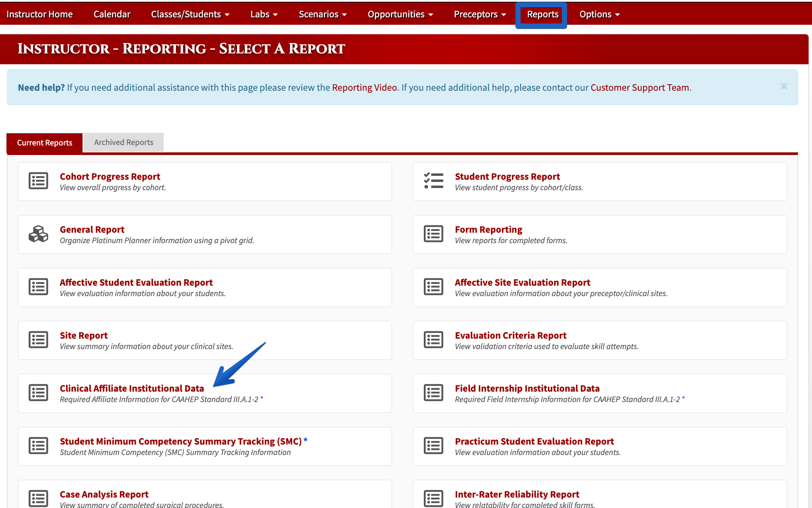Image resolution: width=812 pixels, height=508 pixels.
Task: Select the Current Reports tab
Action: pos(45,143)
